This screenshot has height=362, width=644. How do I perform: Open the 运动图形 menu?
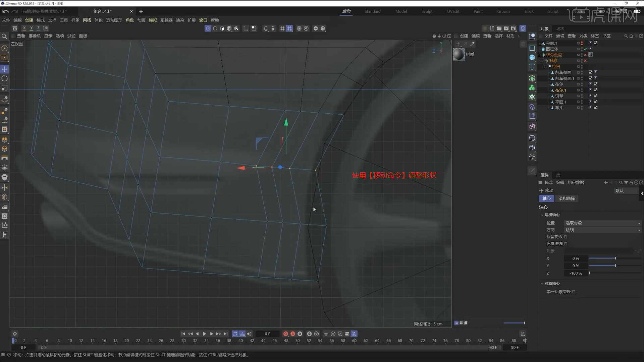(114, 20)
